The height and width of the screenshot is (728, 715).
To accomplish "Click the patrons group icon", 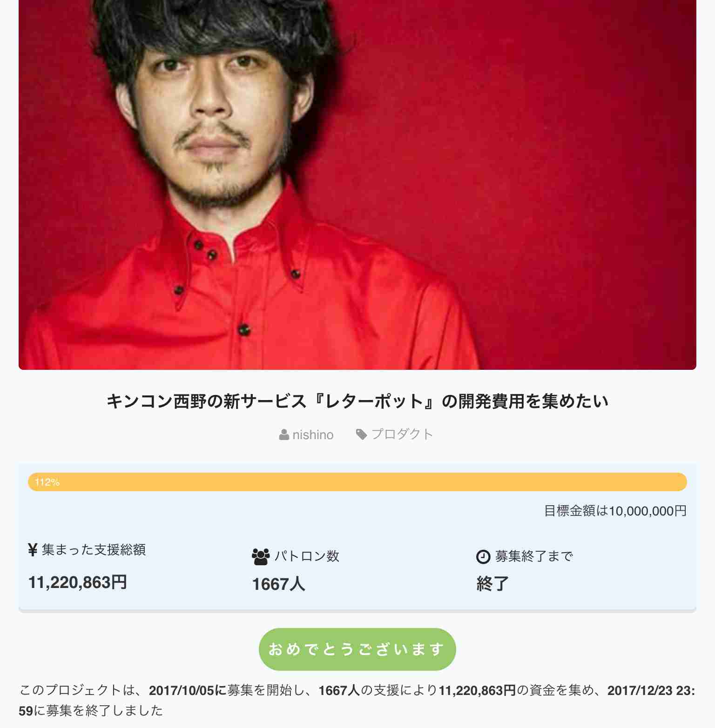I will (x=261, y=556).
